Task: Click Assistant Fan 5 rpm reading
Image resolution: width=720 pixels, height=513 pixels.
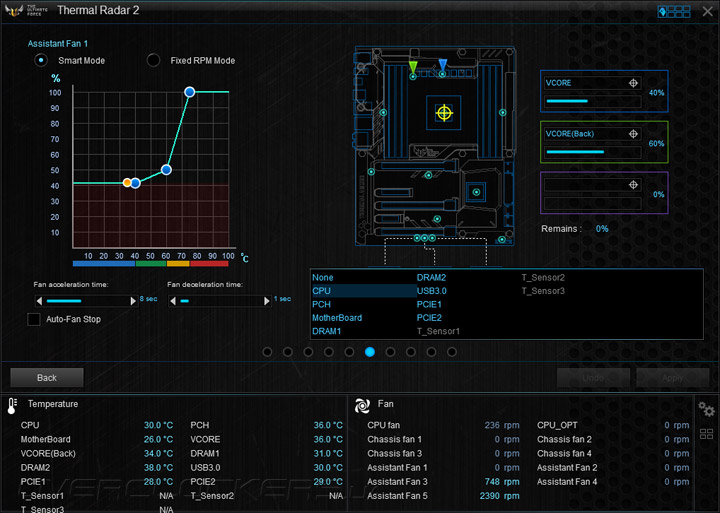Action: point(499,496)
